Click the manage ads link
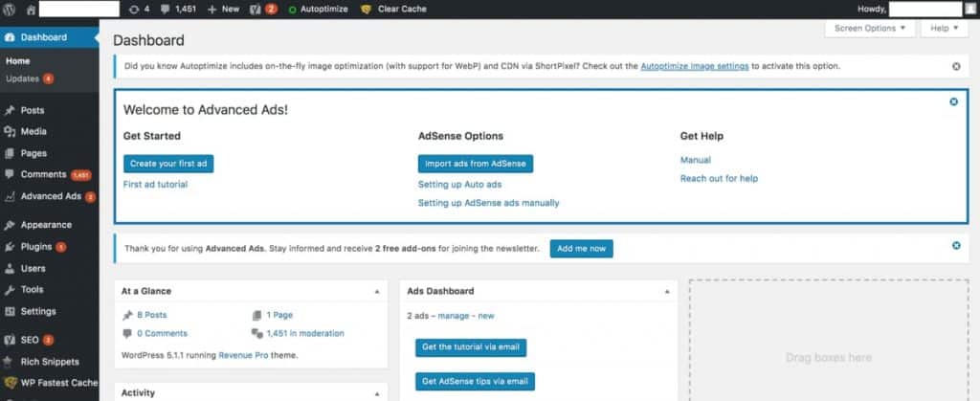This screenshot has height=401, width=980. click(453, 316)
